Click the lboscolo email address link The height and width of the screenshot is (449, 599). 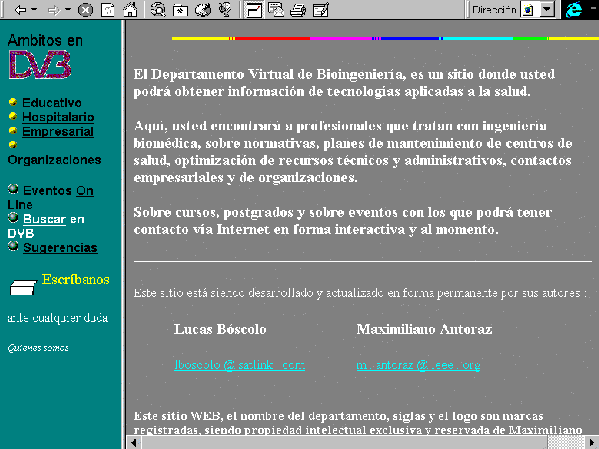[240, 365]
